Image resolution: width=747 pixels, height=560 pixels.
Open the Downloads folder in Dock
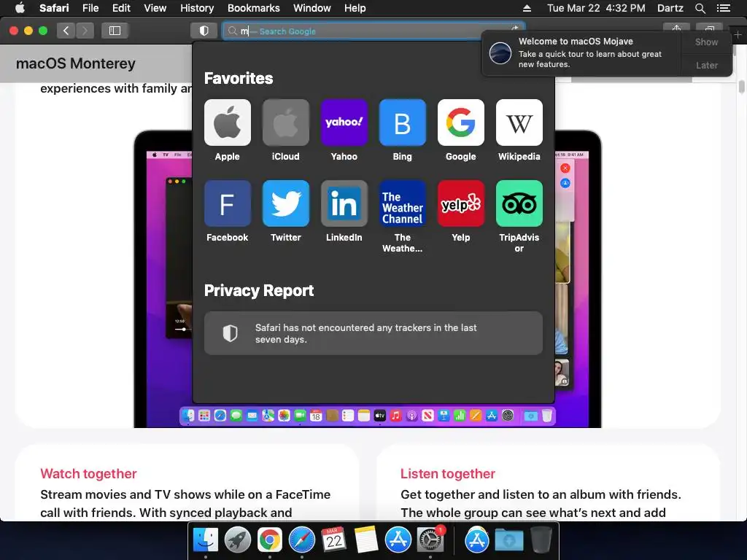508,540
